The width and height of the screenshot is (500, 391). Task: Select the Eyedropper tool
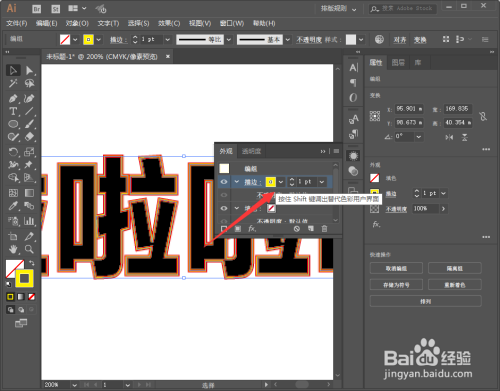coord(13,206)
